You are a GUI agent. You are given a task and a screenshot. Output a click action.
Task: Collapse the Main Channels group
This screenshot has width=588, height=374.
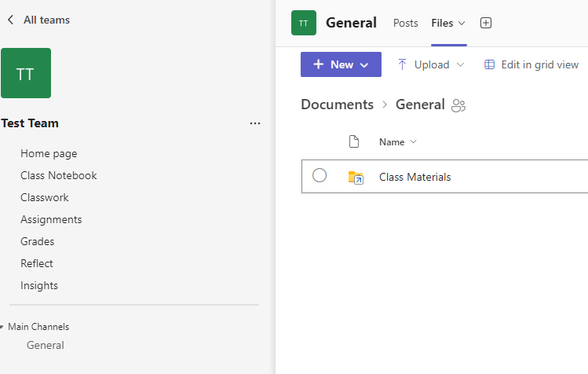(x=2, y=327)
